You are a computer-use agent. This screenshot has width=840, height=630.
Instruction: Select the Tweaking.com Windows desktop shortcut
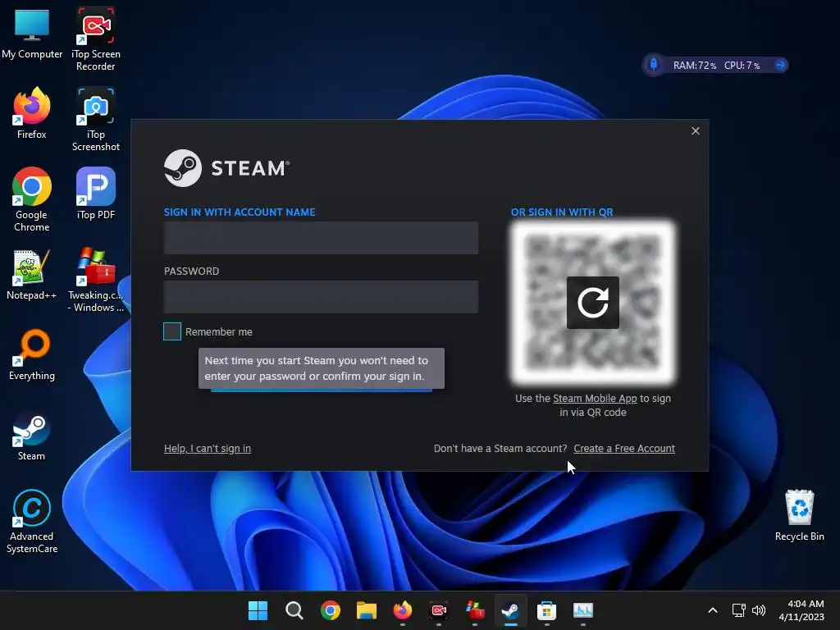point(95,280)
